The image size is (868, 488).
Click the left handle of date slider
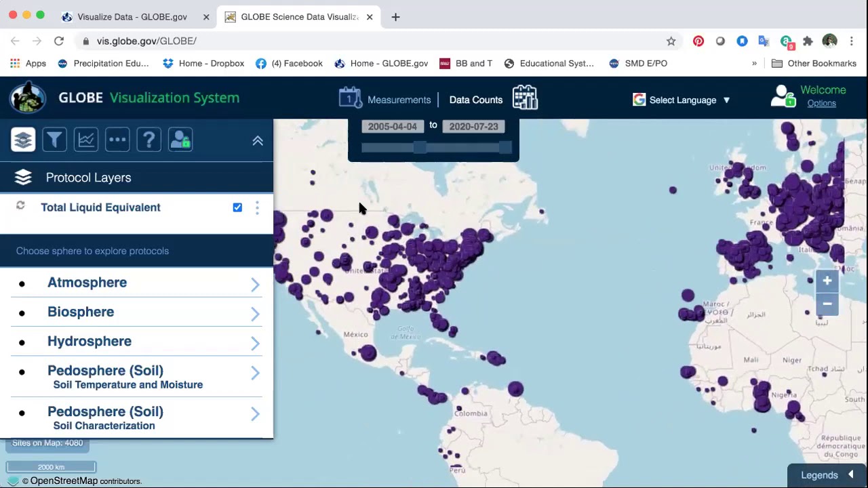click(x=420, y=147)
